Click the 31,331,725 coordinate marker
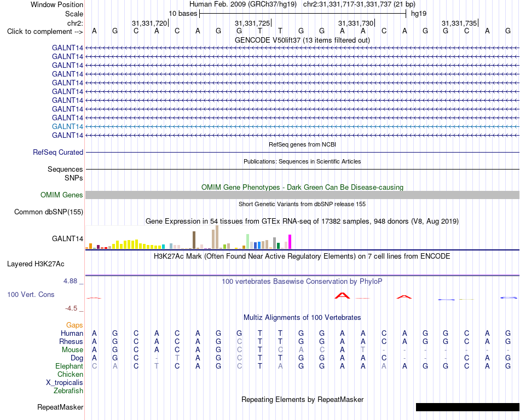 [252, 23]
